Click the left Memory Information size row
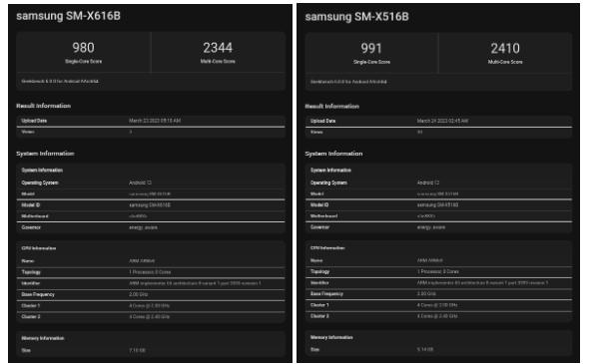The height and width of the screenshot is (364, 599). click(x=151, y=350)
